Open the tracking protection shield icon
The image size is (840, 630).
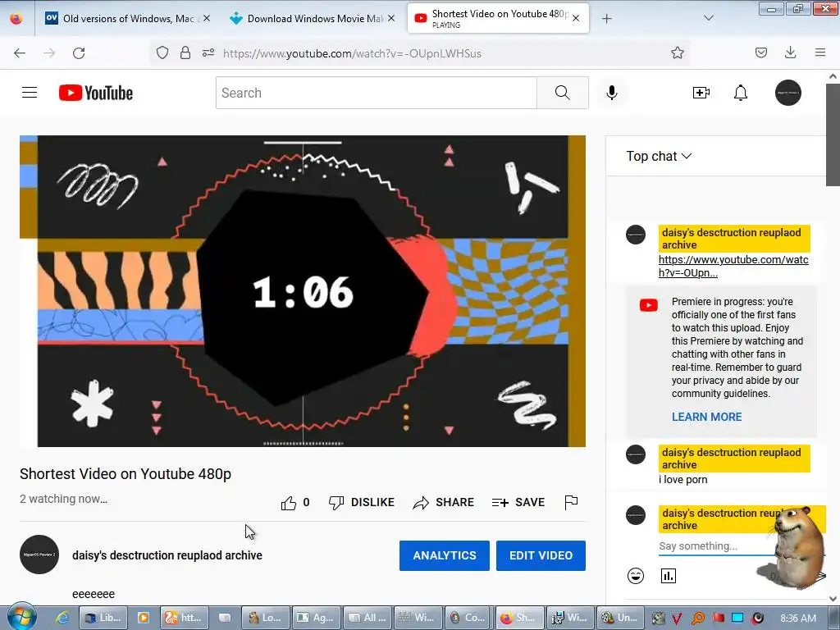click(x=162, y=52)
